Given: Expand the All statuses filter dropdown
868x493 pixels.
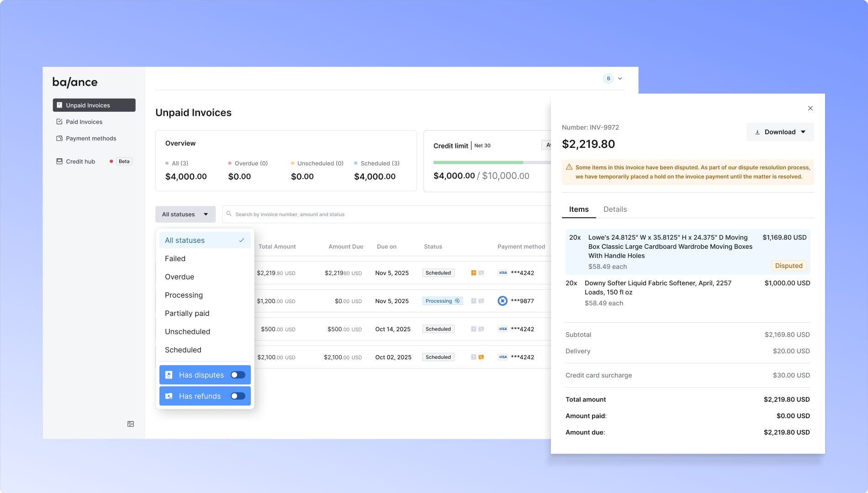Looking at the screenshot, I should pos(185,215).
